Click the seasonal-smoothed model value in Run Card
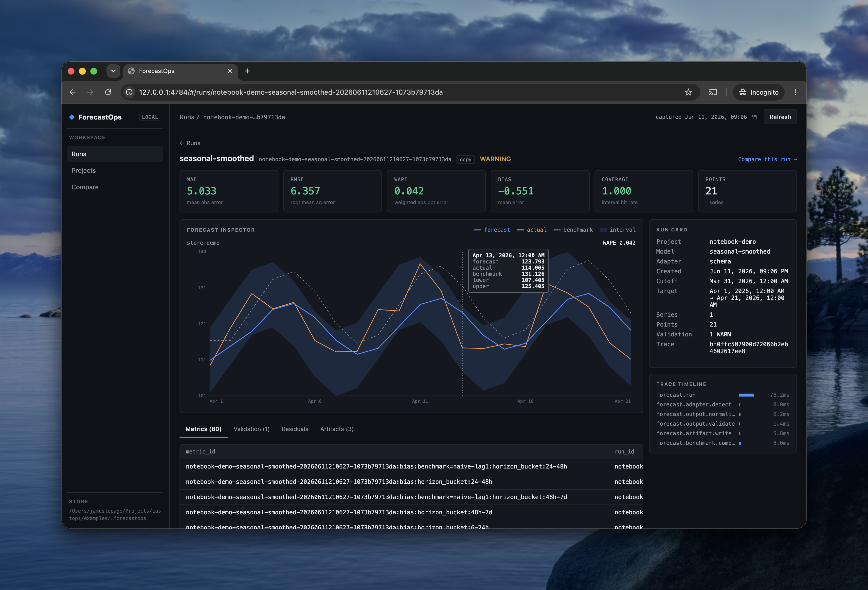 740,252
